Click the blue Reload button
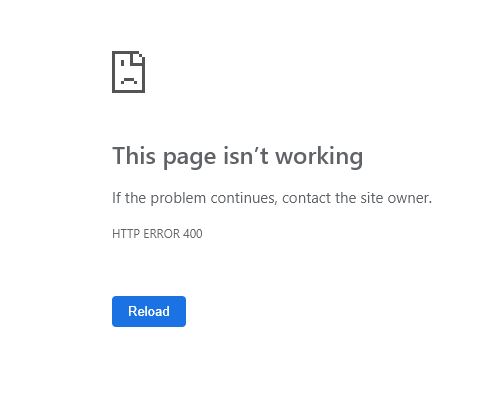This screenshot has height=417, width=496. [x=149, y=311]
